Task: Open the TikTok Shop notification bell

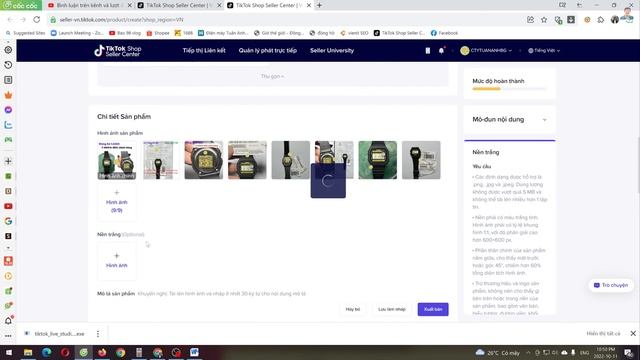Action: tap(441, 51)
